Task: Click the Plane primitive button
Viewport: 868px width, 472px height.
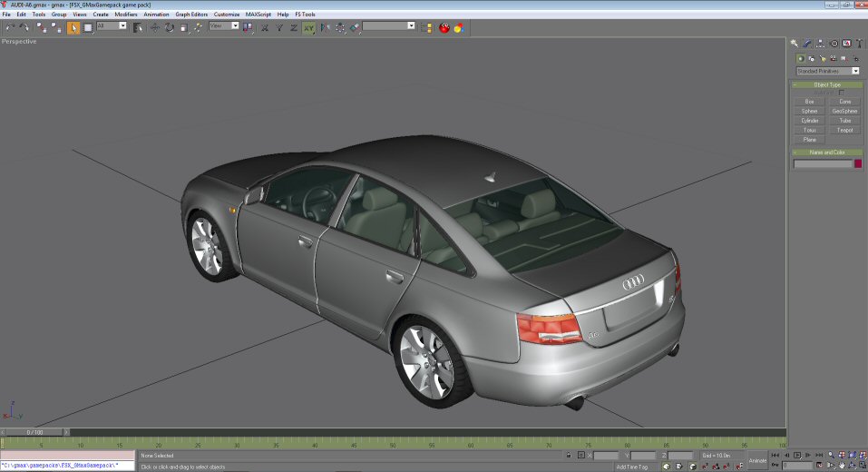Action: (809, 140)
